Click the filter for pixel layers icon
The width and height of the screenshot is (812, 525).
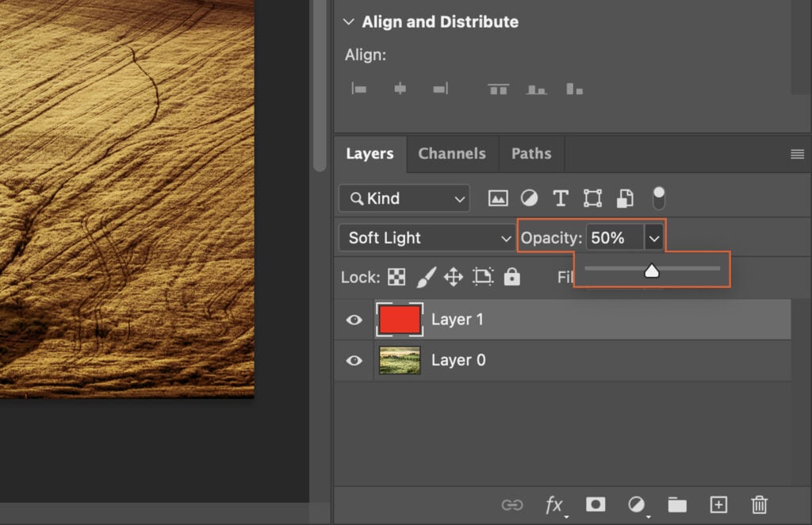(498, 198)
